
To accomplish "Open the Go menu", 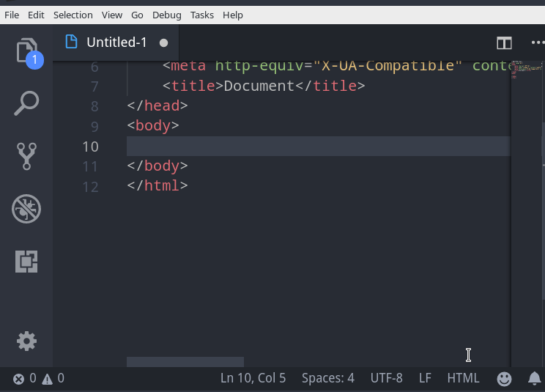I will pyautogui.click(x=137, y=15).
